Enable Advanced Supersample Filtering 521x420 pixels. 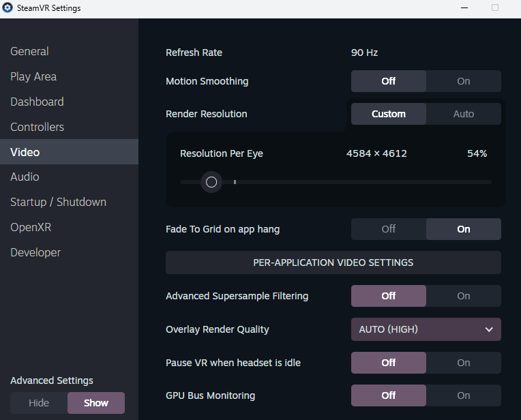click(463, 296)
